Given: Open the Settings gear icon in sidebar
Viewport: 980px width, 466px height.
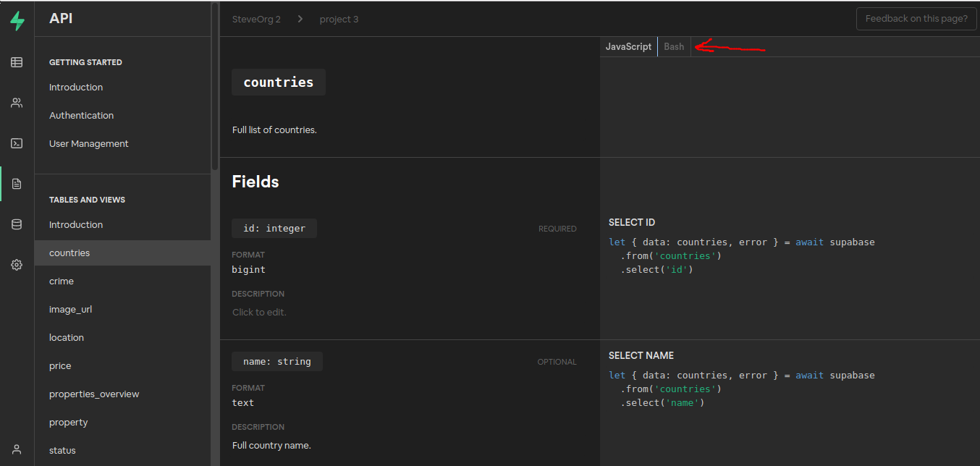Looking at the screenshot, I should click(17, 265).
